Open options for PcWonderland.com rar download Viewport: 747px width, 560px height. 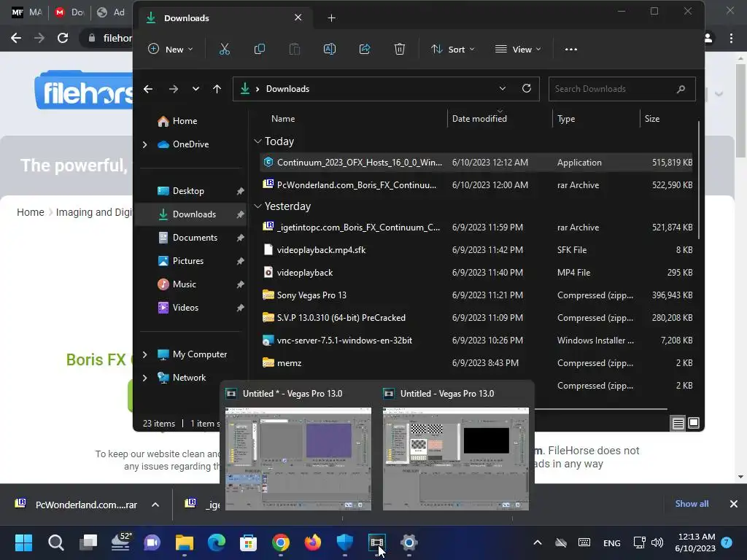click(155, 505)
